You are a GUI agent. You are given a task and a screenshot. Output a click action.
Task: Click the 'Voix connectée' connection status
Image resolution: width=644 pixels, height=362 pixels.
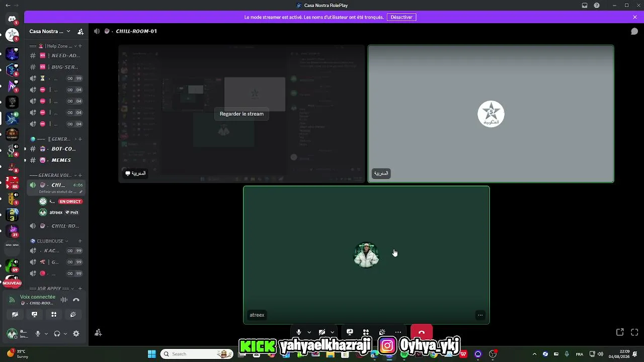click(38, 297)
